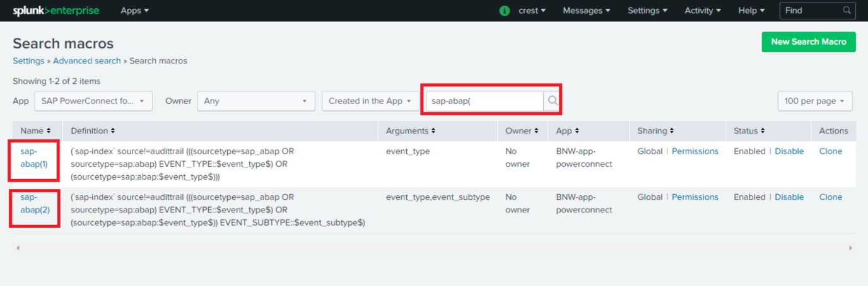Image resolution: width=868 pixels, height=286 pixels.
Task: Open the App filter dropdown
Action: coord(93,101)
